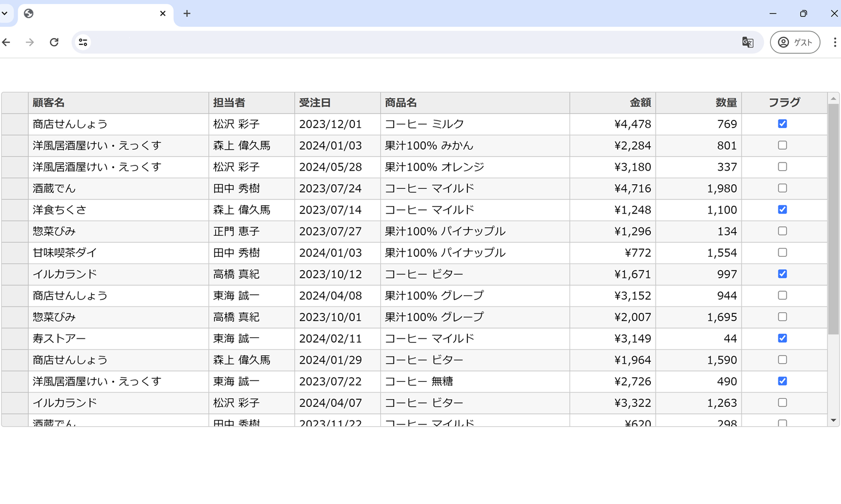The width and height of the screenshot is (841, 504).
Task: Select the amount cell ¥772
Action: tap(613, 253)
